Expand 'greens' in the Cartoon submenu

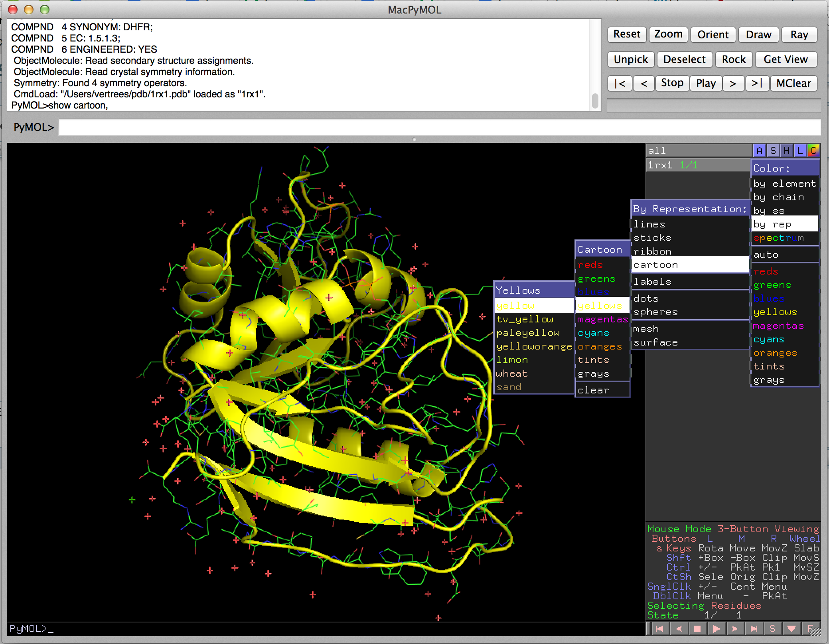[x=602, y=279]
